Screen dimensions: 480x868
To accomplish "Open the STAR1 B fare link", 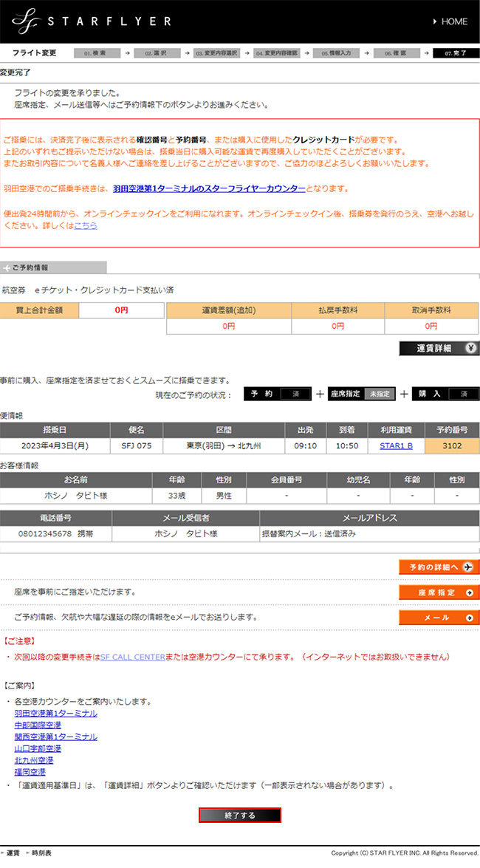I will click(396, 446).
